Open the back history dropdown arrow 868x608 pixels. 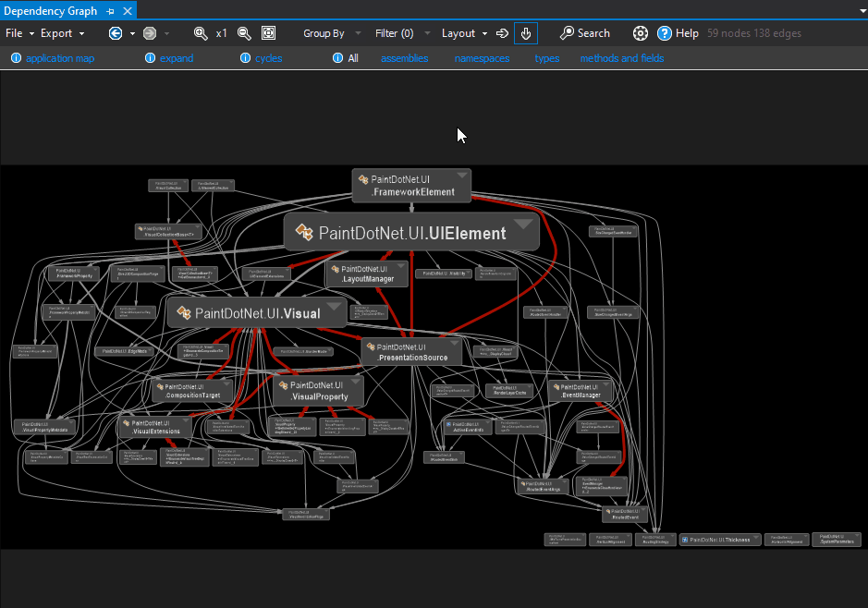click(132, 34)
